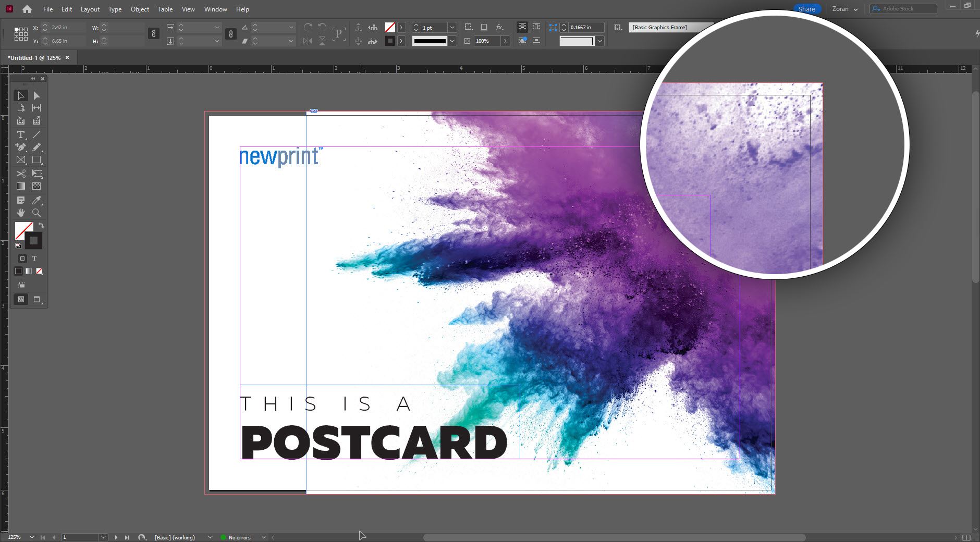Toggle constrain proportions for width and height
Screen dimensions: 980x542
click(x=153, y=34)
